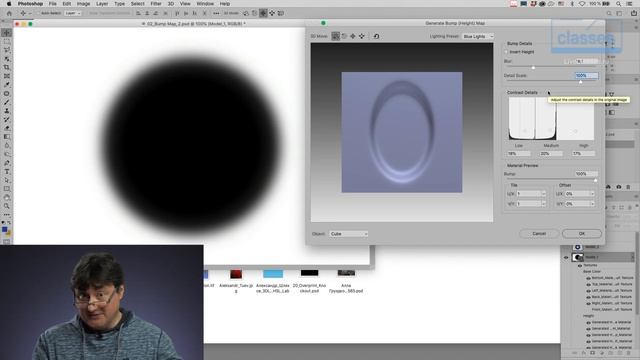Select the Eraser tool
Image resolution: width=640 pixels, height=360 pixels.
pyautogui.click(x=7, y=128)
